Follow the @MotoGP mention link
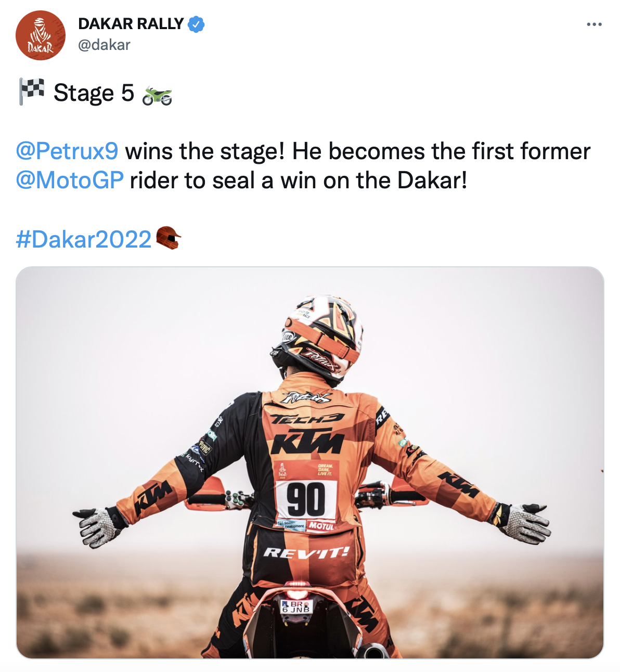The height and width of the screenshot is (672, 620). click(x=70, y=180)
